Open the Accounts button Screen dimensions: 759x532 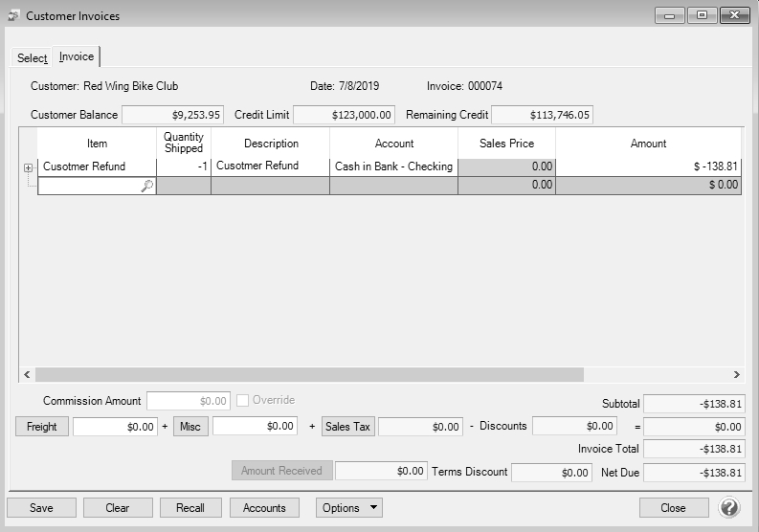coord(264,508)
